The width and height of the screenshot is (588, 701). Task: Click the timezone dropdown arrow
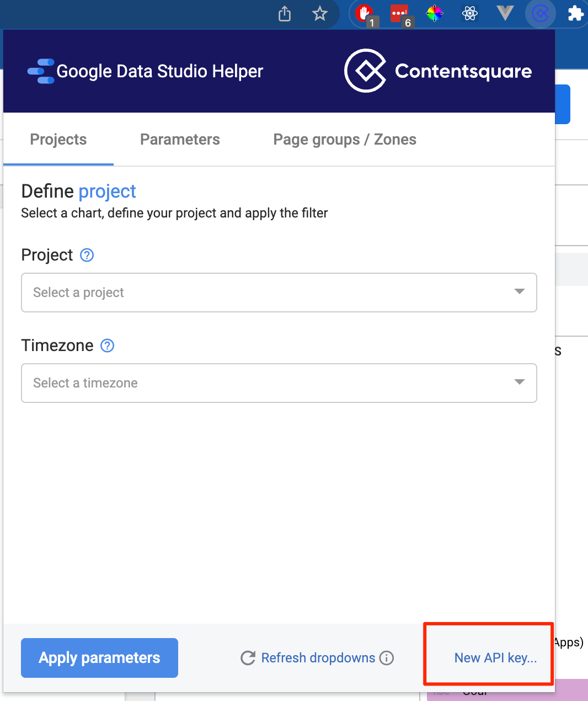pyautogui.click(x=519, y=382)
